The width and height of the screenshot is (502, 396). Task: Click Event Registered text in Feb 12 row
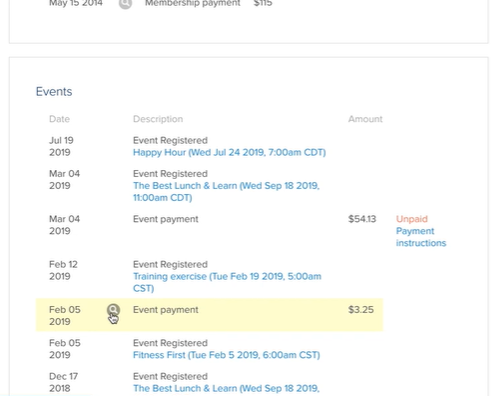pyautogui.click(x=170, y=264)
